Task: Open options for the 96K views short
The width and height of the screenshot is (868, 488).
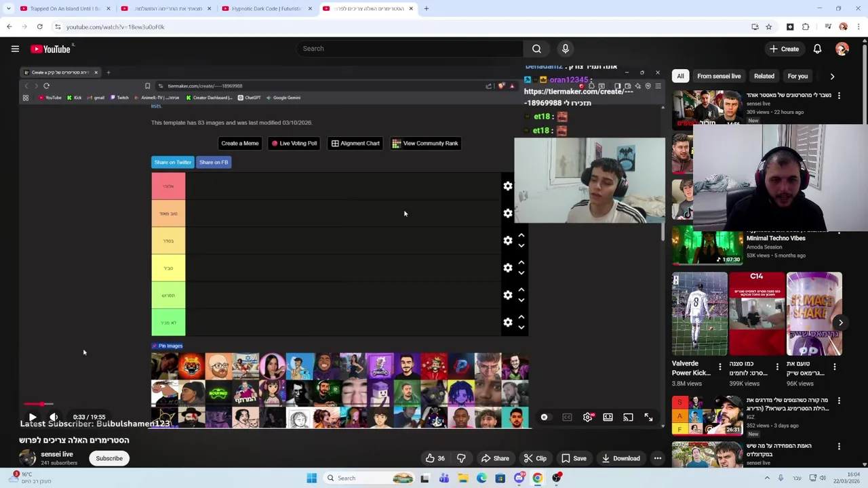Action: point(835,367)
